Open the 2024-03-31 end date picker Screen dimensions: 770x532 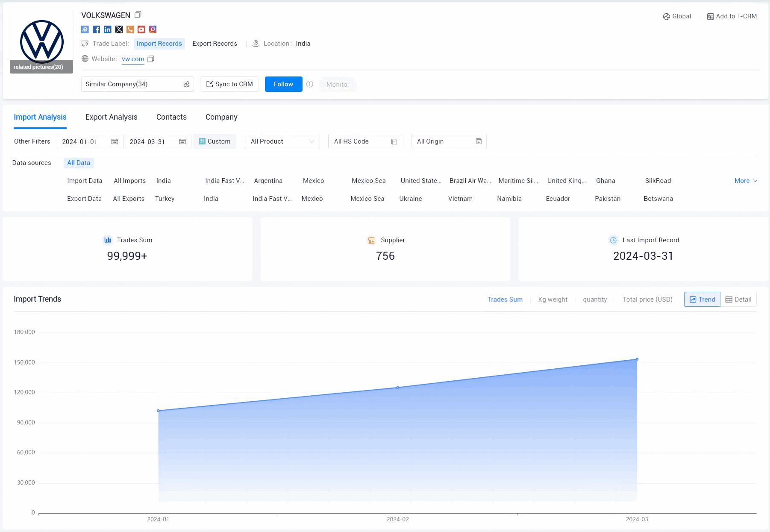click(158, 141)
